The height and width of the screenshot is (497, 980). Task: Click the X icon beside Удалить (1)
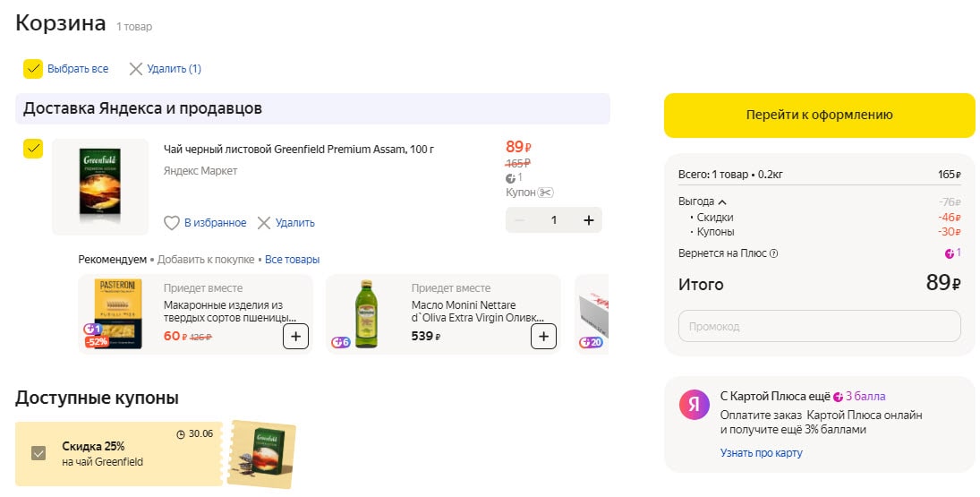136,69
